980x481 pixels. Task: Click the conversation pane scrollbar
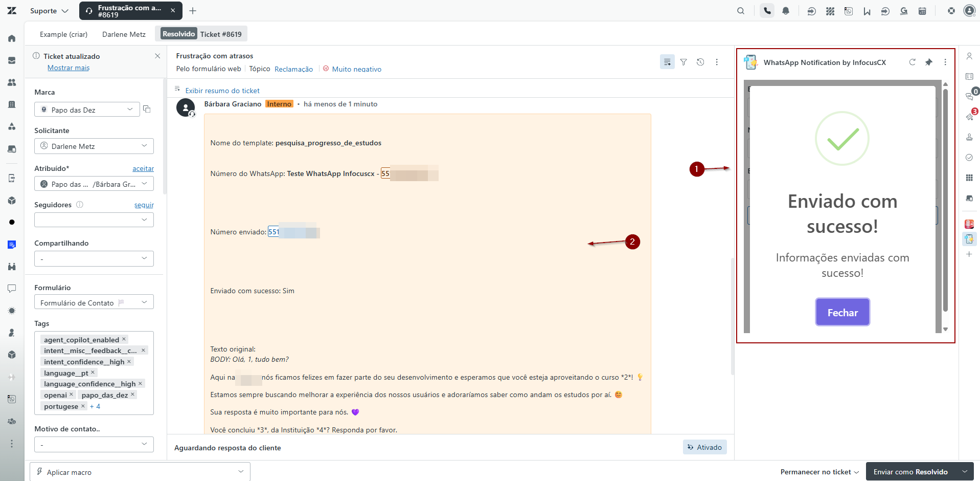click(732, 317)
